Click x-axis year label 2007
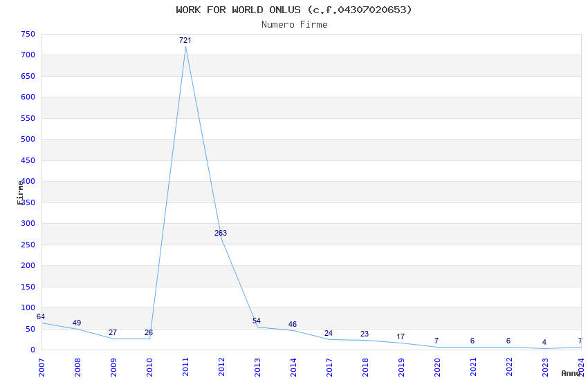The image size is (588, 380). pos(42,368)
